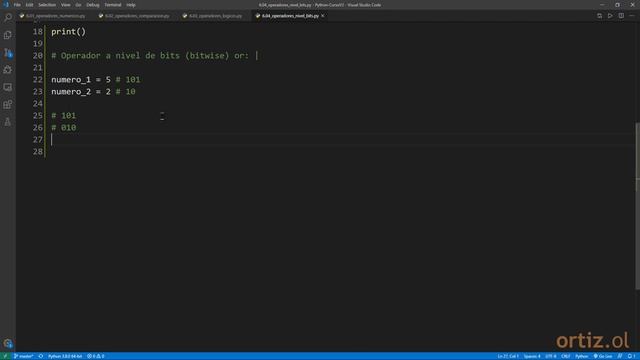This screenshot has width=640, height=360.
Task: Select the Python interpreter in status bar
Action: (x=65, y=356)
